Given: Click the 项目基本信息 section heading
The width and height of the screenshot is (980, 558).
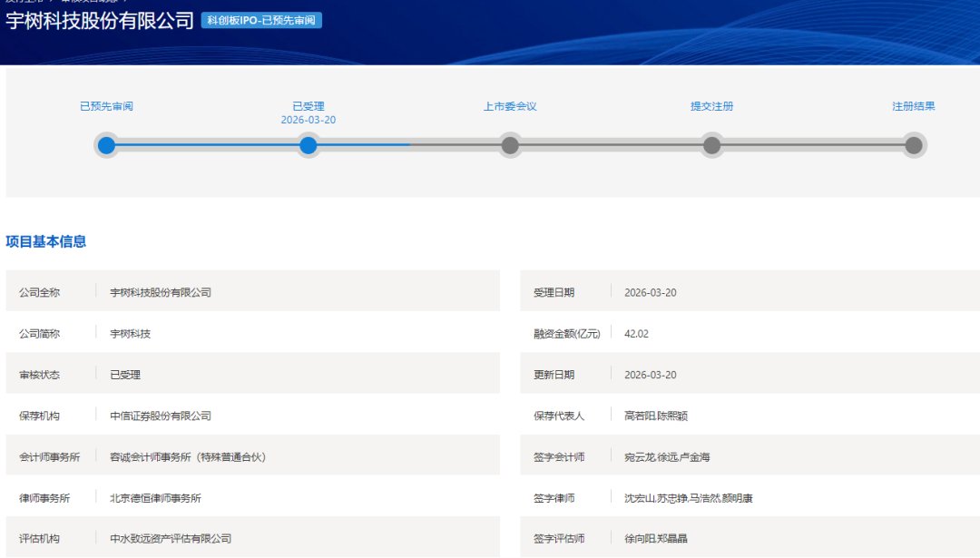Looking at the screenshot, I should click(x=47, y=243).
